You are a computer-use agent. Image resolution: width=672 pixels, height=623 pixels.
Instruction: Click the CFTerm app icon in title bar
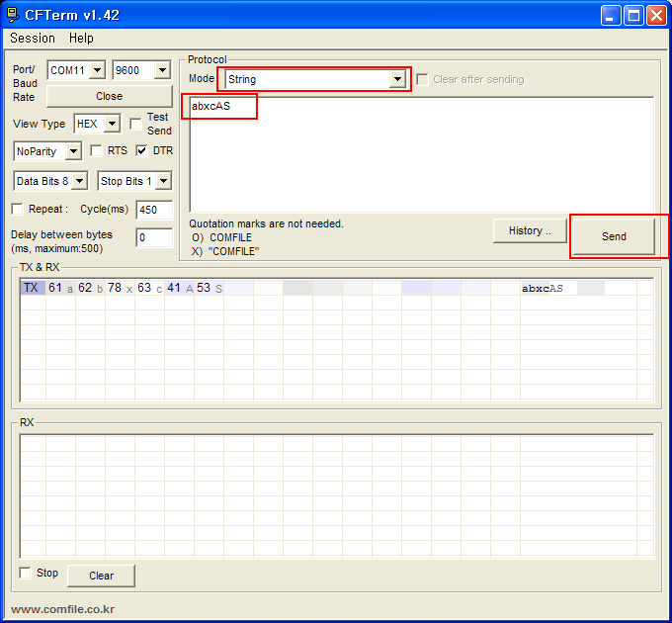tap(13, 15)
